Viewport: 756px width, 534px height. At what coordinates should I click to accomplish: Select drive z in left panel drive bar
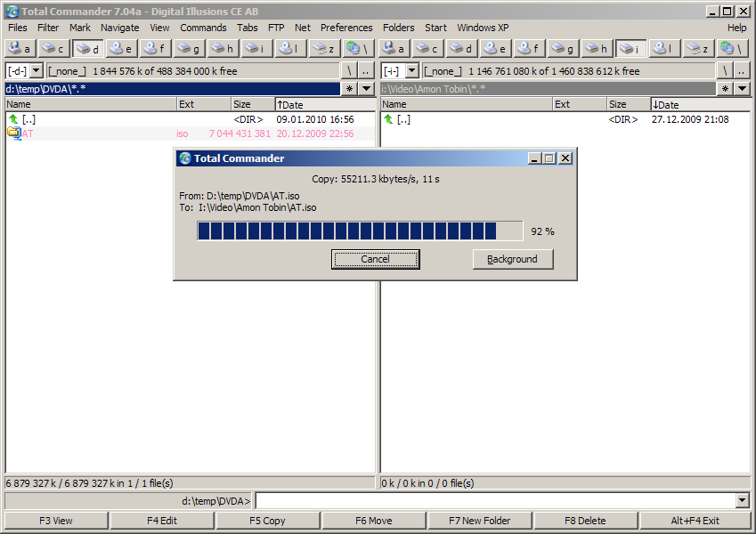(x=324, y=49)
